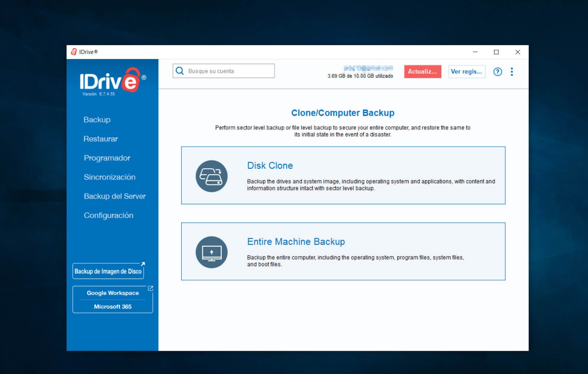588x374 pixels.
Task: Click the IDrive title bar app icon
Action: pyautogui.click(x=74, y=52)
